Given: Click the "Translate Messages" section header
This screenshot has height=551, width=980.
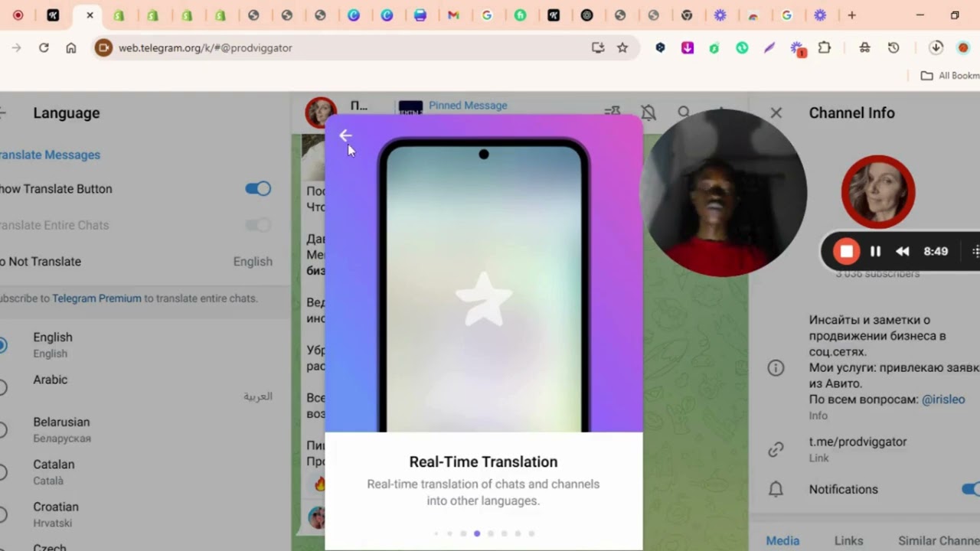Looking at the screenshot, I should (50, 155).
